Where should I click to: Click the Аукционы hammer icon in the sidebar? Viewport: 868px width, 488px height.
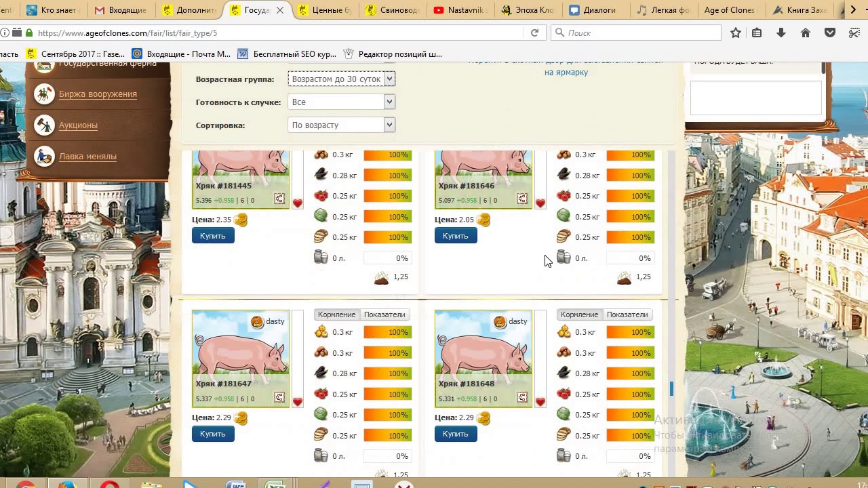pyautogui.click(x=45, y=125)
